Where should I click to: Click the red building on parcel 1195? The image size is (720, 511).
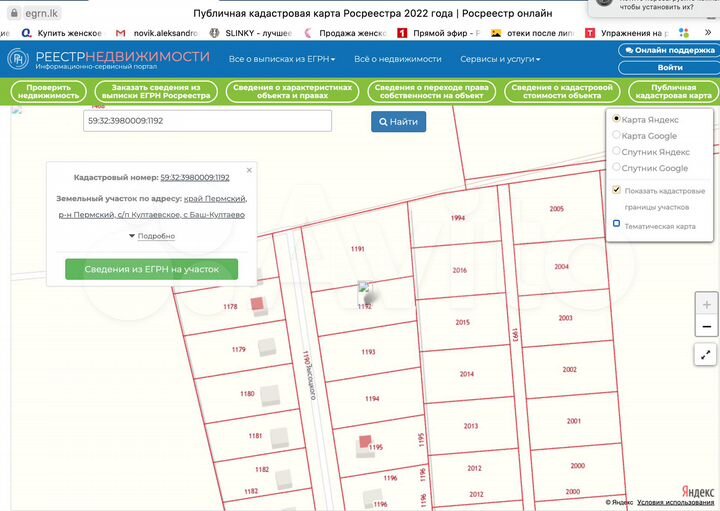(x=367, y=440)
